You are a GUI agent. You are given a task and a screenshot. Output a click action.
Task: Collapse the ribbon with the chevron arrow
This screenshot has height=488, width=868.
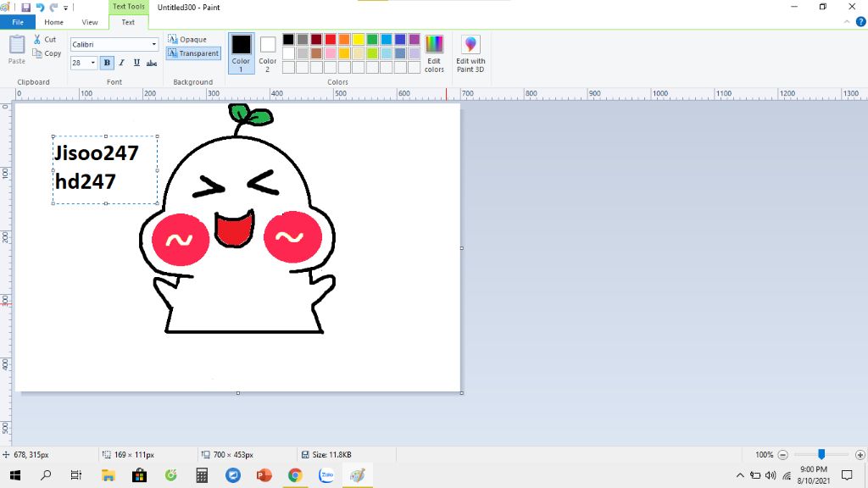pyautogui.click(x=847, y=22)
